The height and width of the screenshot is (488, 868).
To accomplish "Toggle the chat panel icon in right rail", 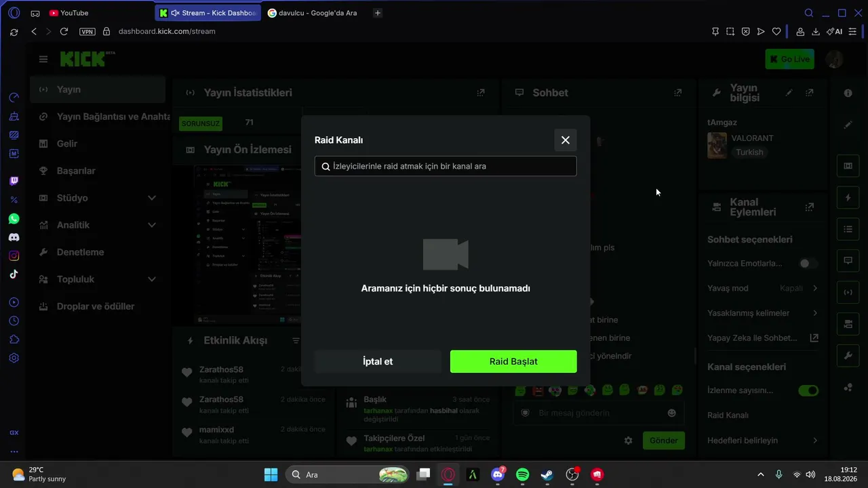I will (848, 261).
